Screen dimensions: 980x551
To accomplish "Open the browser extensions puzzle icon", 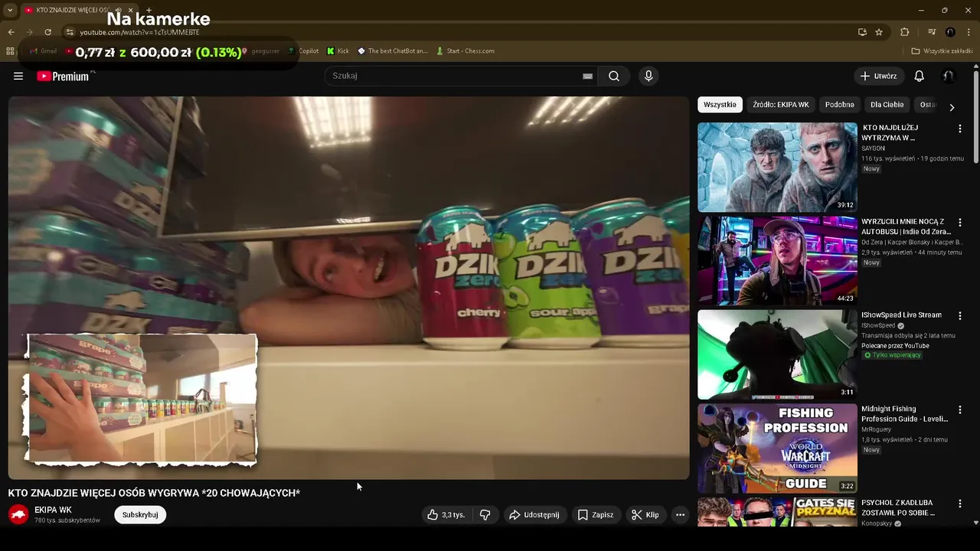I will click(x=904, y=32).
